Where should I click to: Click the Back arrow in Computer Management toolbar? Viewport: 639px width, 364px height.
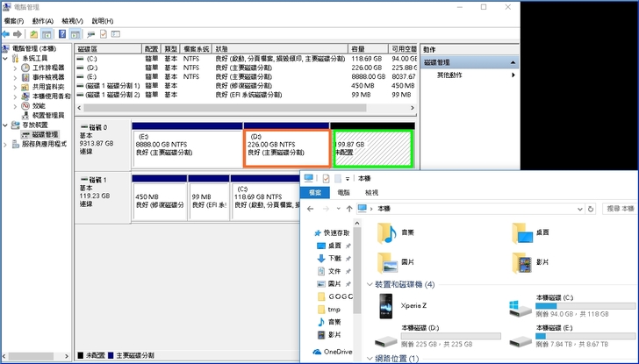coord(6,33)
